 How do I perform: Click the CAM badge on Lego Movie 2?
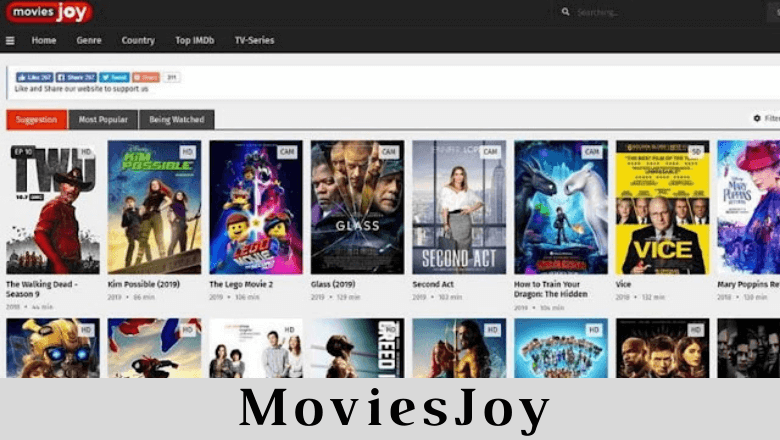point(287,152)
